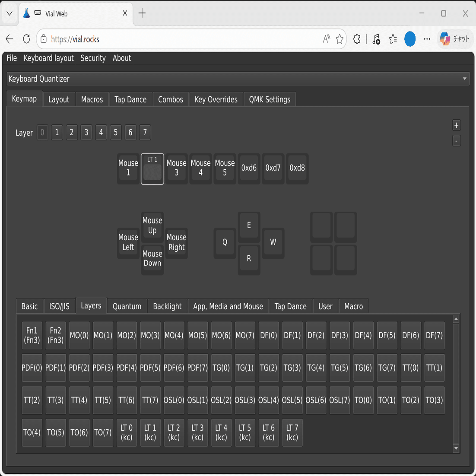Screen dimensions: 476x476
Task: Switch to the Layout tab
Action: point(59,99)
